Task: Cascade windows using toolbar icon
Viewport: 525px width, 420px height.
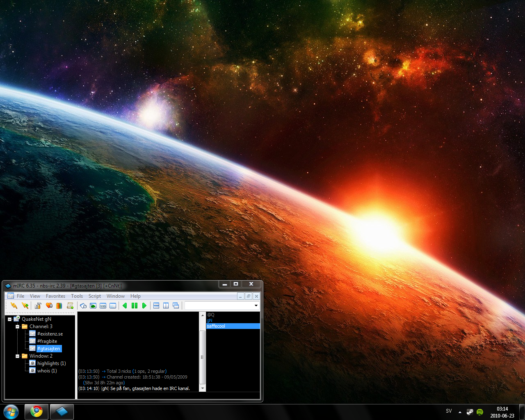Action: point(176,306)
